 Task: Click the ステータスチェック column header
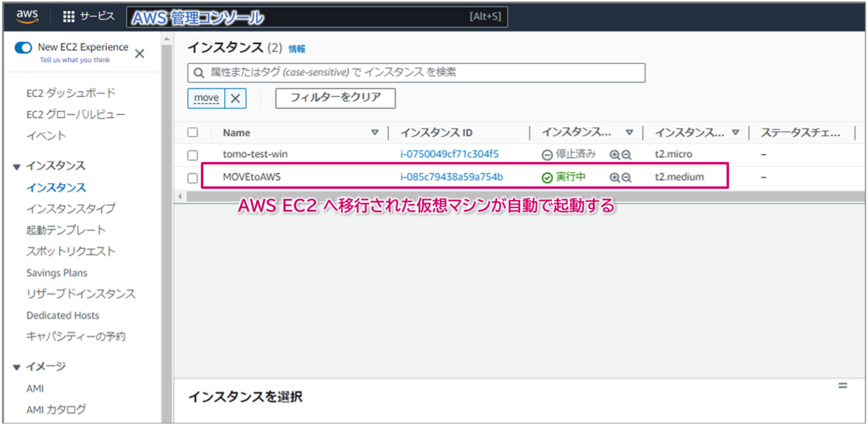[x=801, y=132]
